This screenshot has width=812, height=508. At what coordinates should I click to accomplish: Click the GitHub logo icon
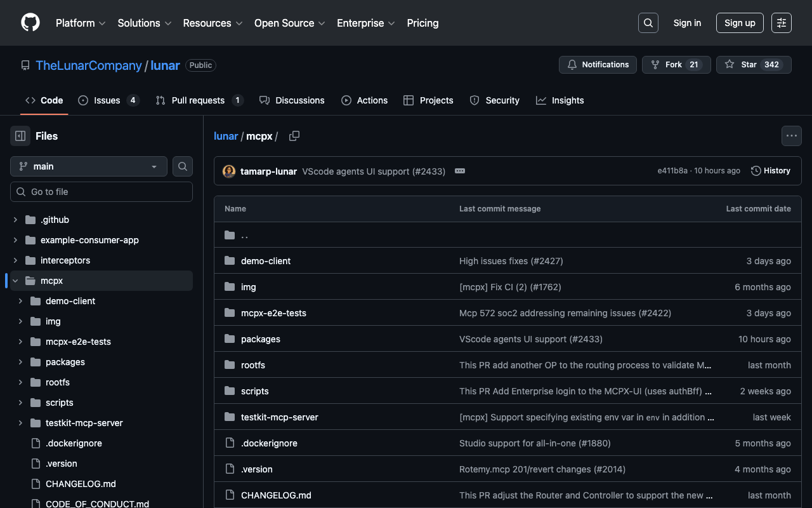tap(30, 23)
